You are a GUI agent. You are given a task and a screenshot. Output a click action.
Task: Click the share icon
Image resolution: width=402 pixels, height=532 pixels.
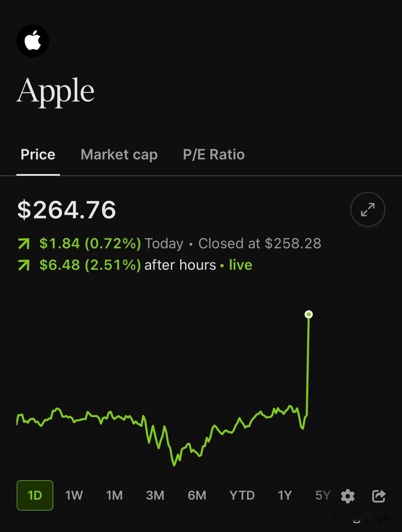[x=378, y=496]
